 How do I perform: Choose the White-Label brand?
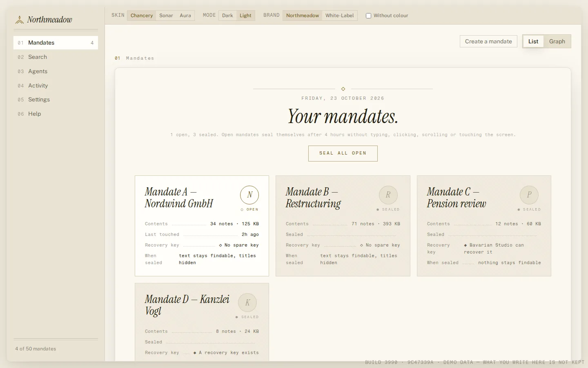click(x=339, y=16)
